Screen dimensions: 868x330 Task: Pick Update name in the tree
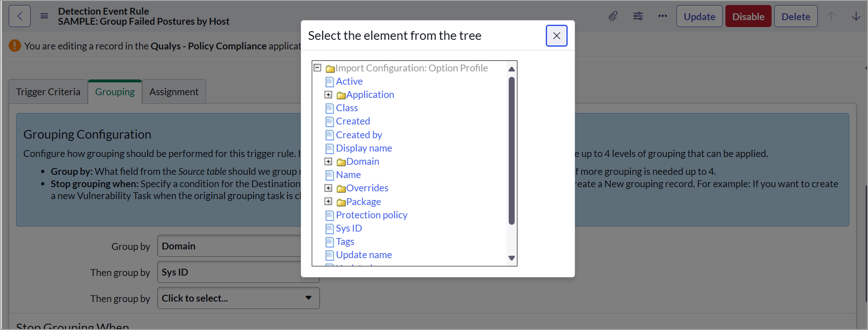pos(364,255)
